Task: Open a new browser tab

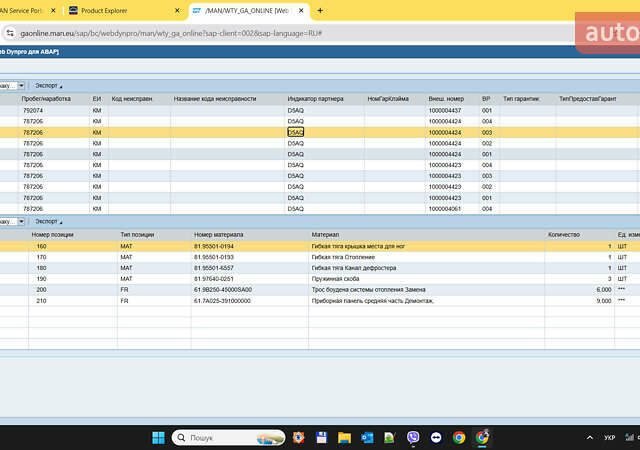Action: click(x=320, y=10)
